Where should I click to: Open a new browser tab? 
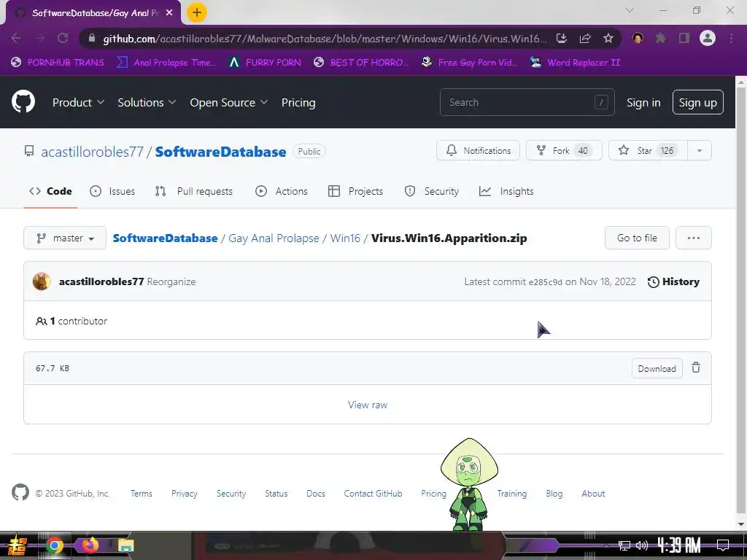tap(197, 12)
